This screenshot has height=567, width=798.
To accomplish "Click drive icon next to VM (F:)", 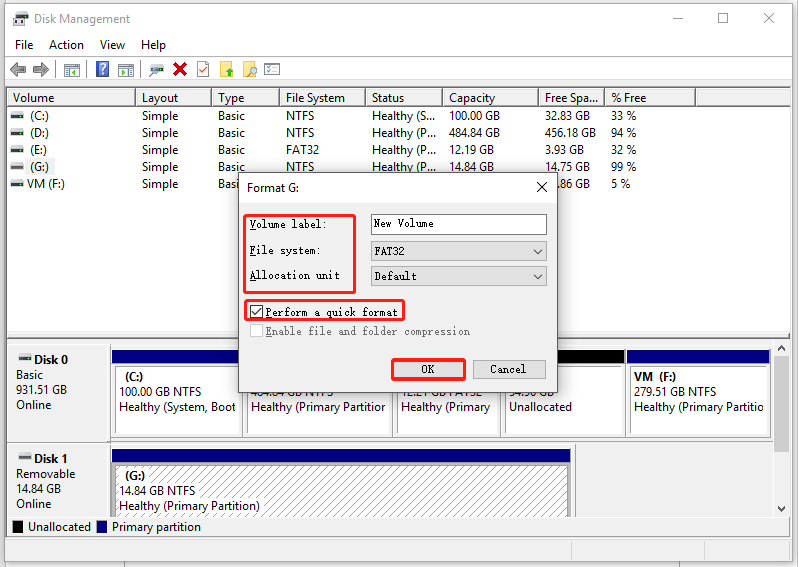I will (x=17, y=184).
